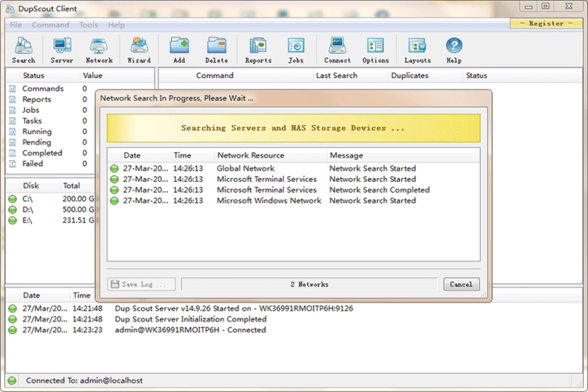Image resolution: width=588 pixels, height=392 pixels.
Task: Select the Failed status item
Action: coord(35,163)
